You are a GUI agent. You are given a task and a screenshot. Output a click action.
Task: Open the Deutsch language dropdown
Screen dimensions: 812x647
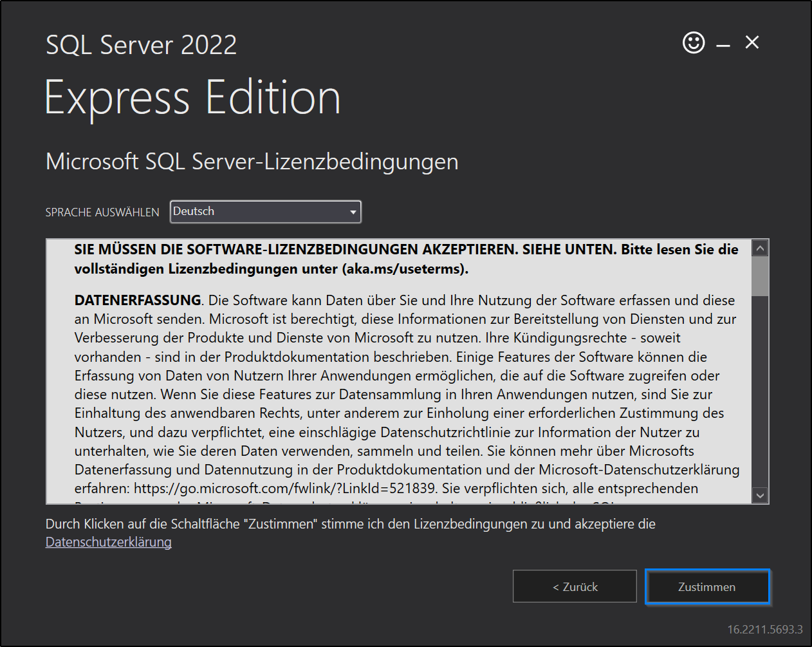(266, 212)
